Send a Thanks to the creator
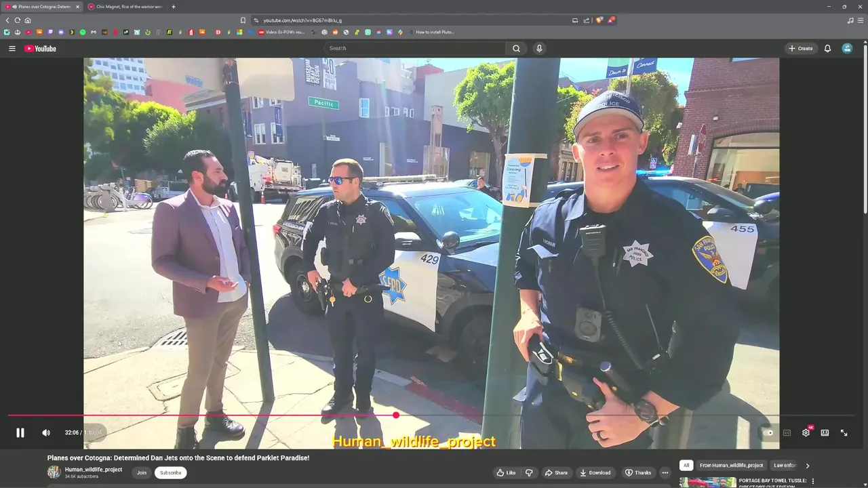The height and width of the screenshot is (488, 868). pos(638,472)
